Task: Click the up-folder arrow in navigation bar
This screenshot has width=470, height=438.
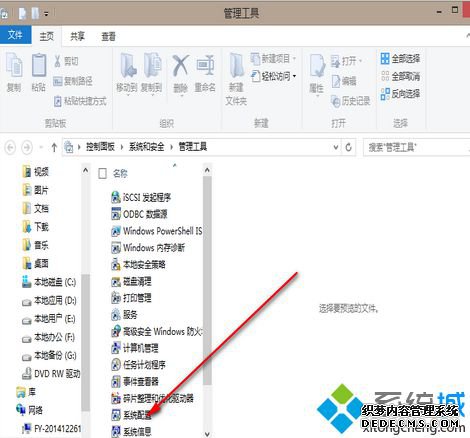Action: tap(54, 147)
